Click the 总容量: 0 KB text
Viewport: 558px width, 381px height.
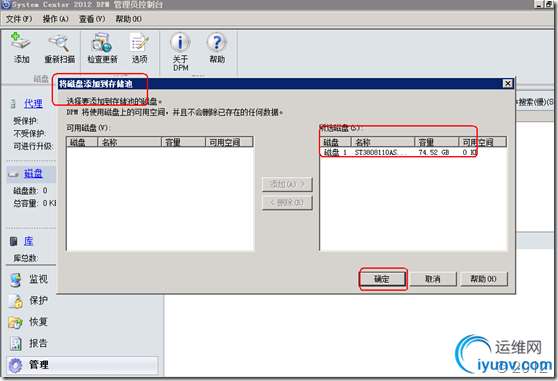pyautogui.click(x=35, y=203)
